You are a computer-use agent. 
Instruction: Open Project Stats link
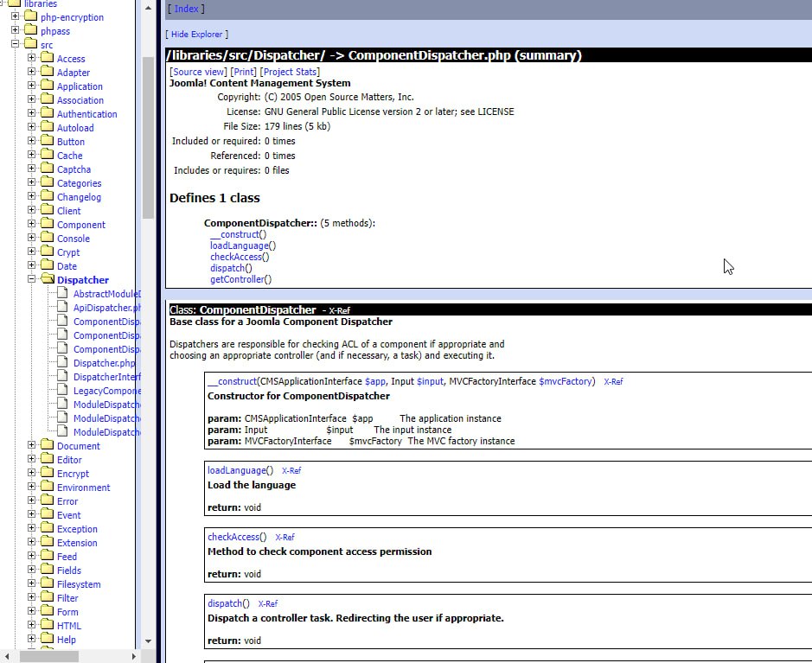tap(290, 72)
